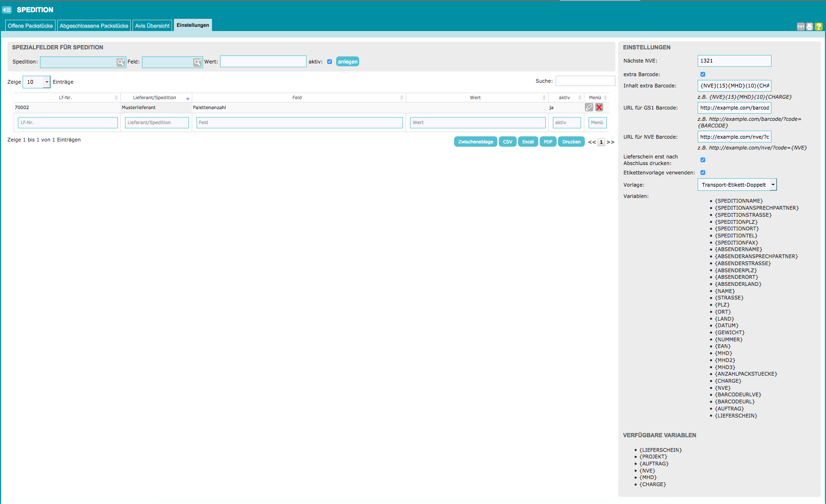Viewport: 826px width, 504px height.
Task: Open Spedition lookup search icon
Action: (x=121, y=62)
